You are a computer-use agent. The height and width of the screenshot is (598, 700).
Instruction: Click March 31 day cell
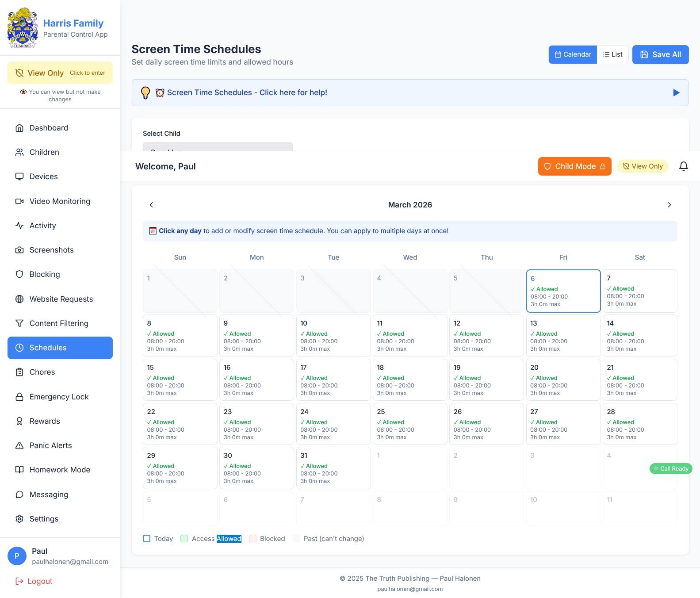pyautogui.click(x=333, y=468)
